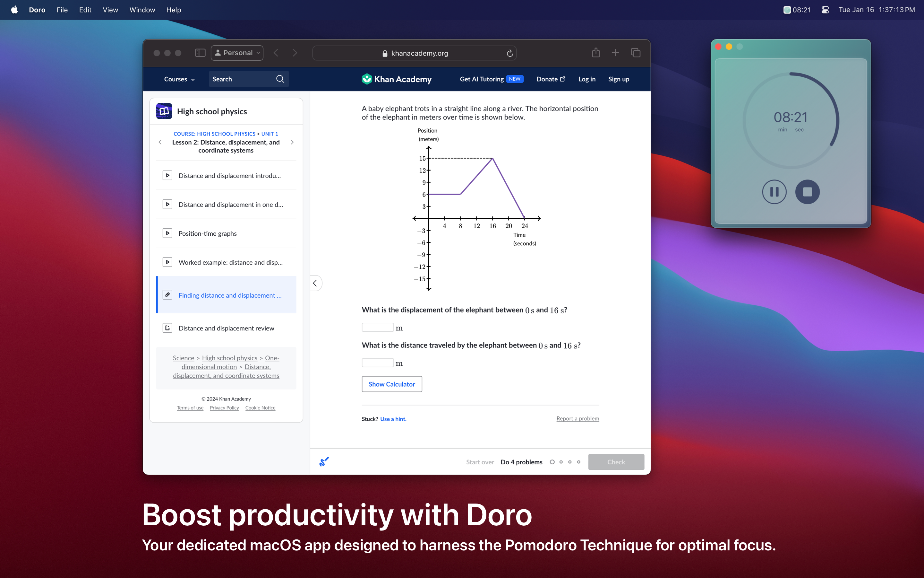Screen dimensions: 924x578
Task: Click the Donate link
Action: coord(551,79)
